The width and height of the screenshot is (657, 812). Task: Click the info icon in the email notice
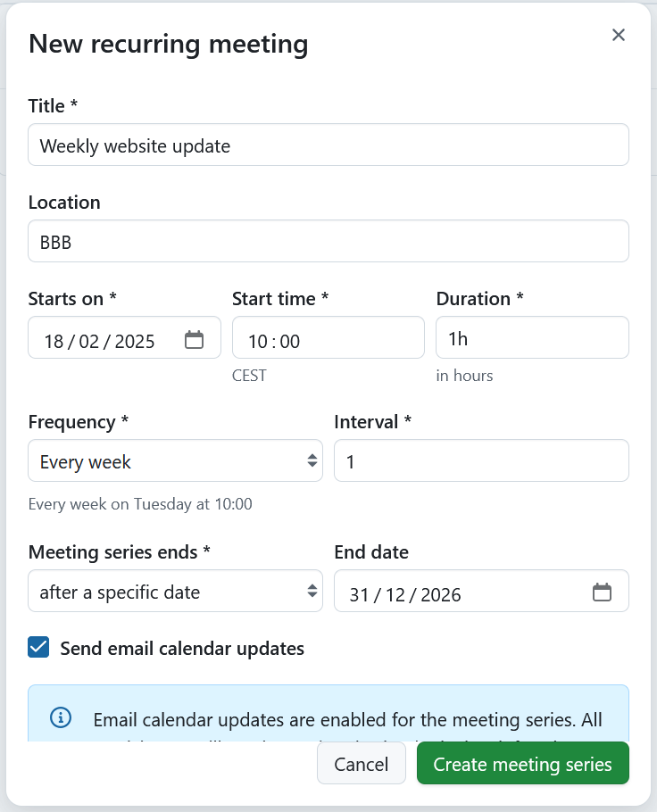(x=60, y=717)
